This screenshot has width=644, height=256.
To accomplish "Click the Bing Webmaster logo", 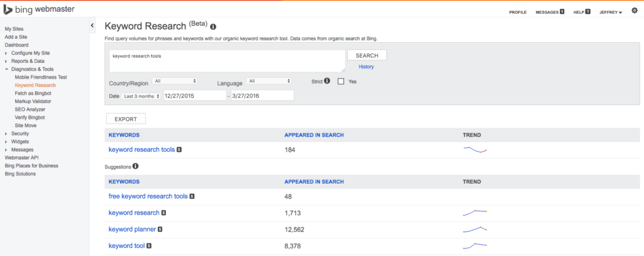I will (x=38, y=9).
